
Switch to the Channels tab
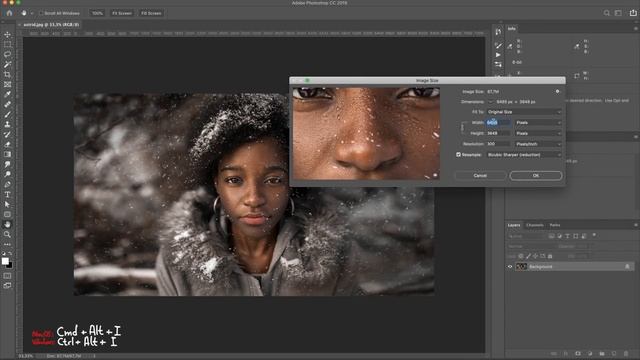[x=535, y=225]
